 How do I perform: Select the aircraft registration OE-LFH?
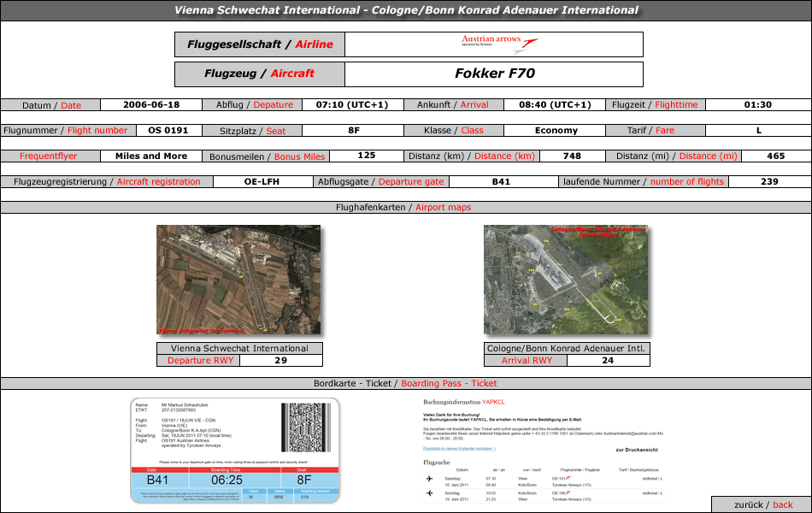261,181
